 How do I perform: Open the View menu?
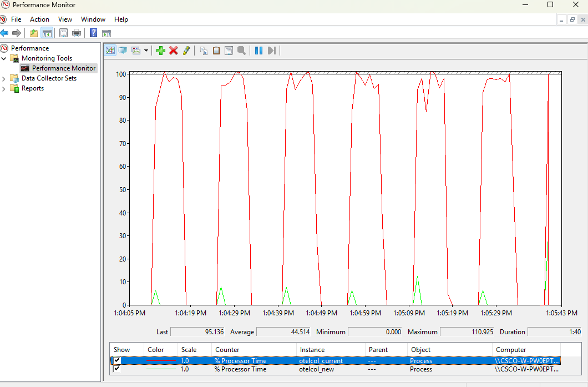65,19
